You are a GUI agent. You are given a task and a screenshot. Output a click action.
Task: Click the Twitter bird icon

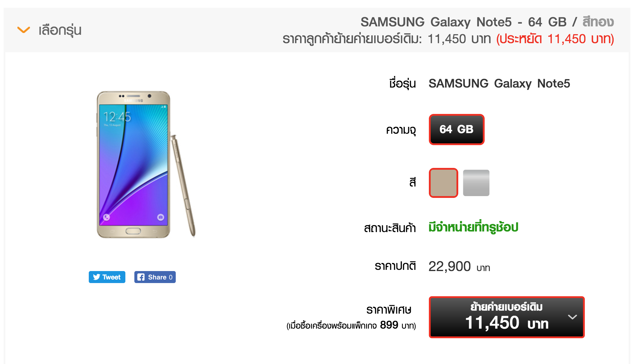pos(97,277)
